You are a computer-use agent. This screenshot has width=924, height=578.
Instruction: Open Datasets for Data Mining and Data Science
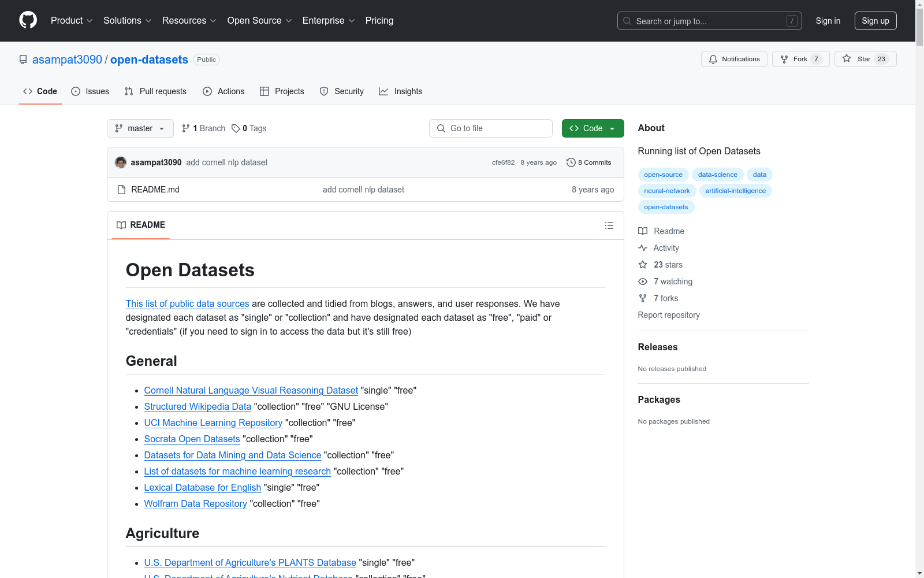[x=233, y=455]
